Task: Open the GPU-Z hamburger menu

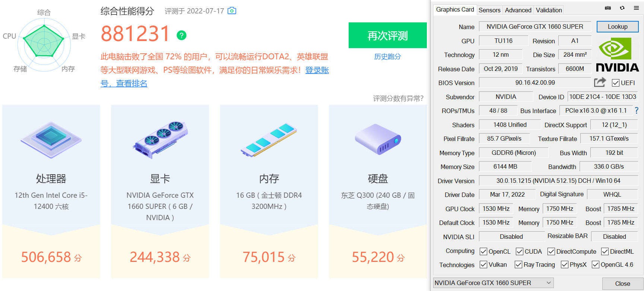Action: point(636,8)
